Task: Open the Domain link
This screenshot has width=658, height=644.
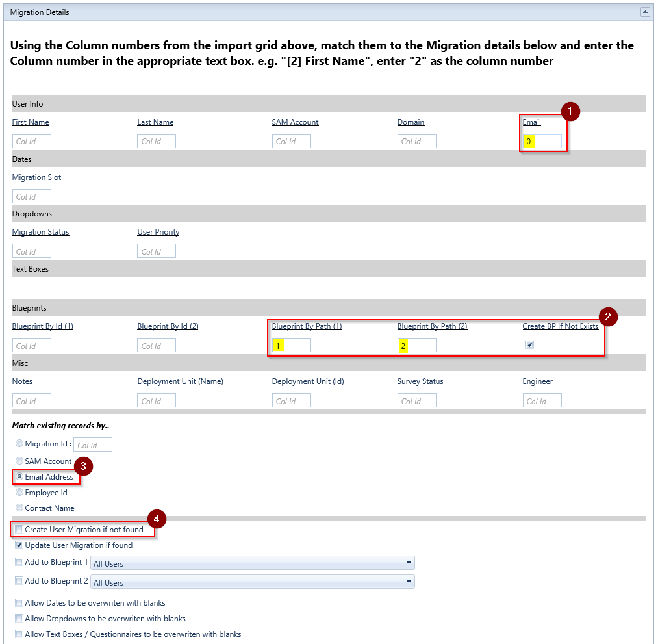Action: [411, 122]
